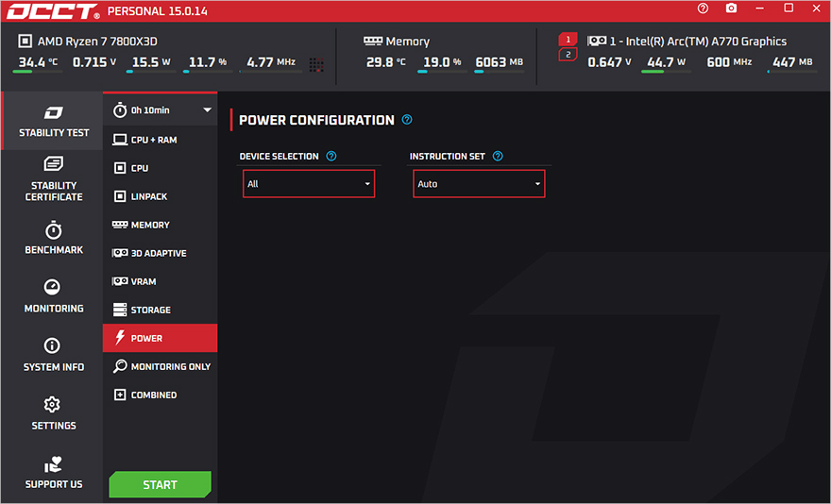
Task: Expand the 0h 10min duration dropdown
Action: point(160,110)
